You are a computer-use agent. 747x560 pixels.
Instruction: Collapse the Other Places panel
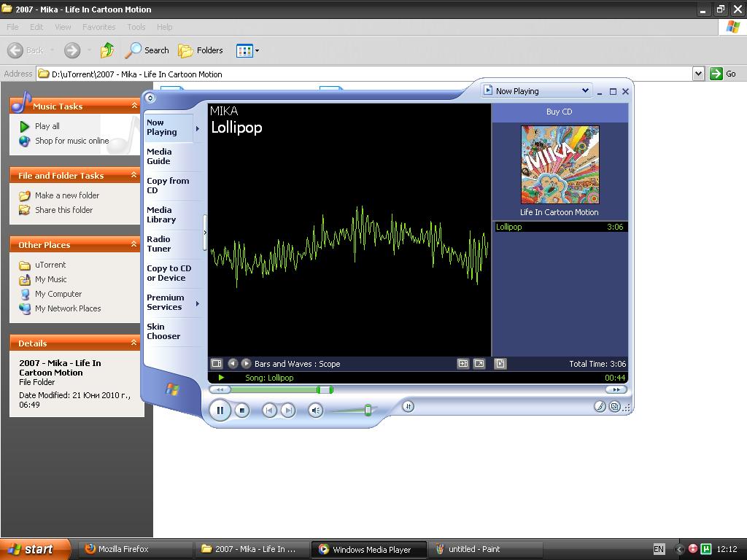click(134, 244)
